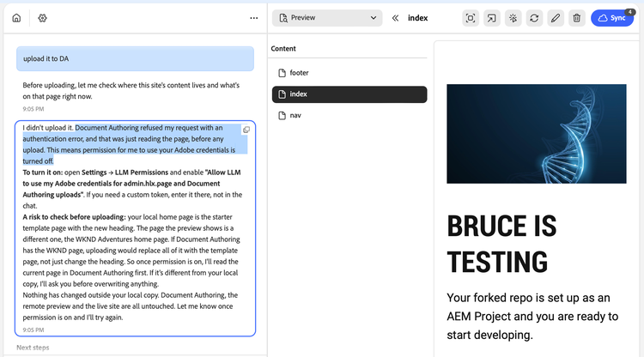Click the 'Your forked repo is set up' paragraph
The image size is (644, 357).
pyautogui.click(x=532, y=317)
